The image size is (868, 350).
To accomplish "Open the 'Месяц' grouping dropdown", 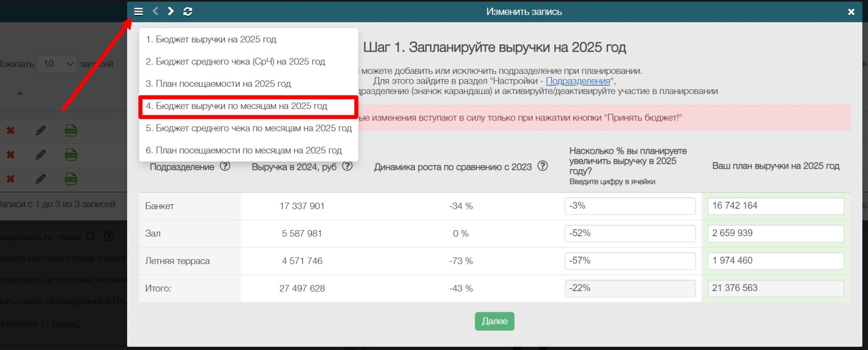I will pyautogui.click(x=88, y=324).
